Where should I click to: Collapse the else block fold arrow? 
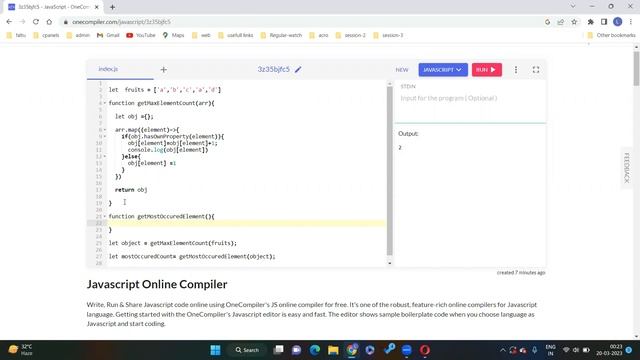pos(105,156)
